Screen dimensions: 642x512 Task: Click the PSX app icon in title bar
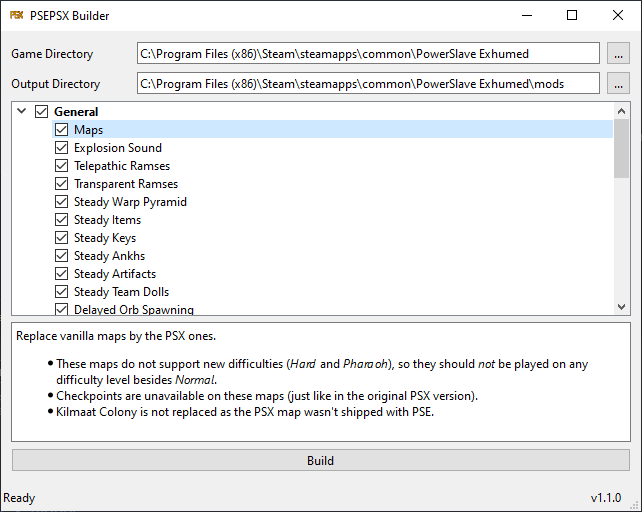pyautogui.click(x=17, y=16)
